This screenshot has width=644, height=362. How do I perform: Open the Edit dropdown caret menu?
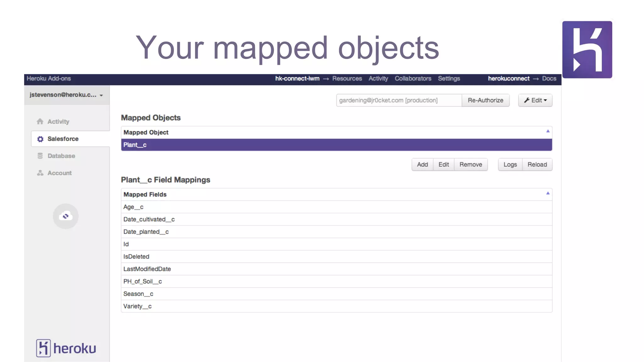tap(545, 100)
